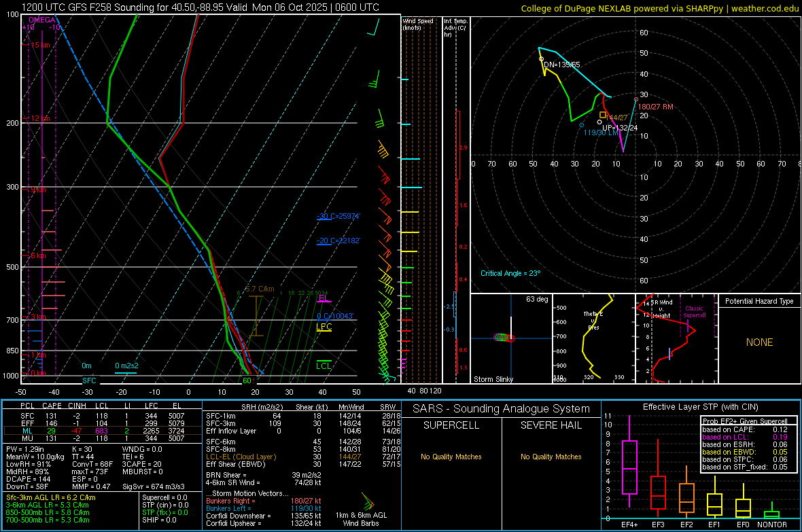Click the sounding title text at top

(201, 7)
